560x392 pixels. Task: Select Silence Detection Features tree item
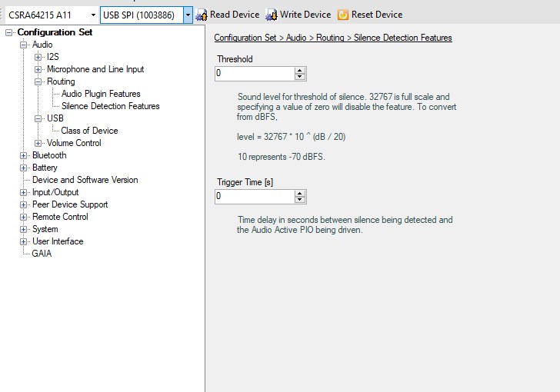click(110, 106)
